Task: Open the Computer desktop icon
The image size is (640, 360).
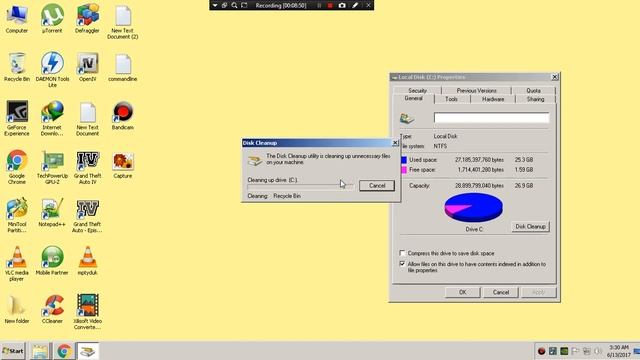Action: coord(17,19)
